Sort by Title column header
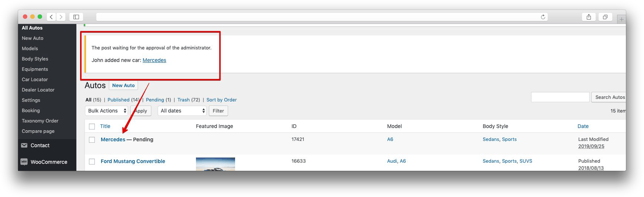The image size is (644, 197). tap(105, 126)
